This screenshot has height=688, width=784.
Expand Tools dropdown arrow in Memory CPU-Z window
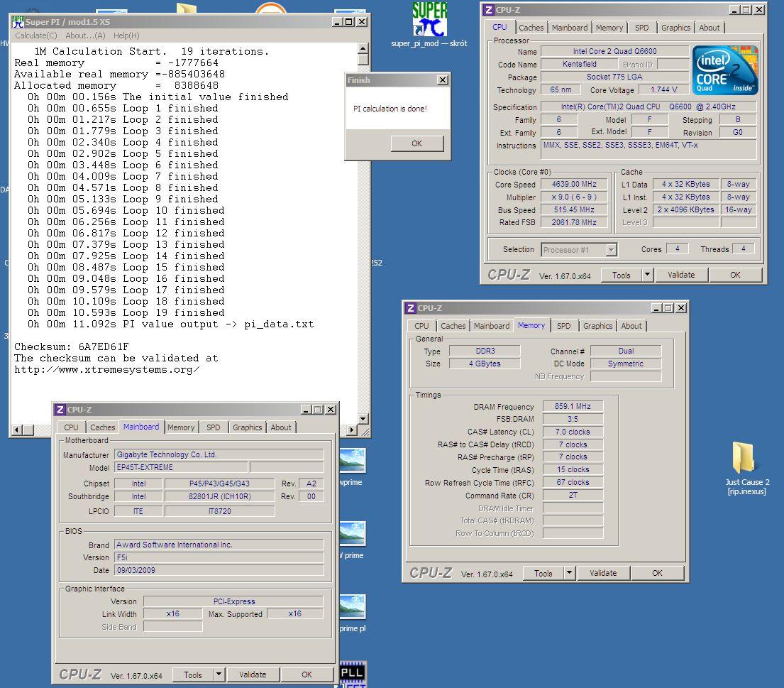pyautogui.click(x=570, y=573)
